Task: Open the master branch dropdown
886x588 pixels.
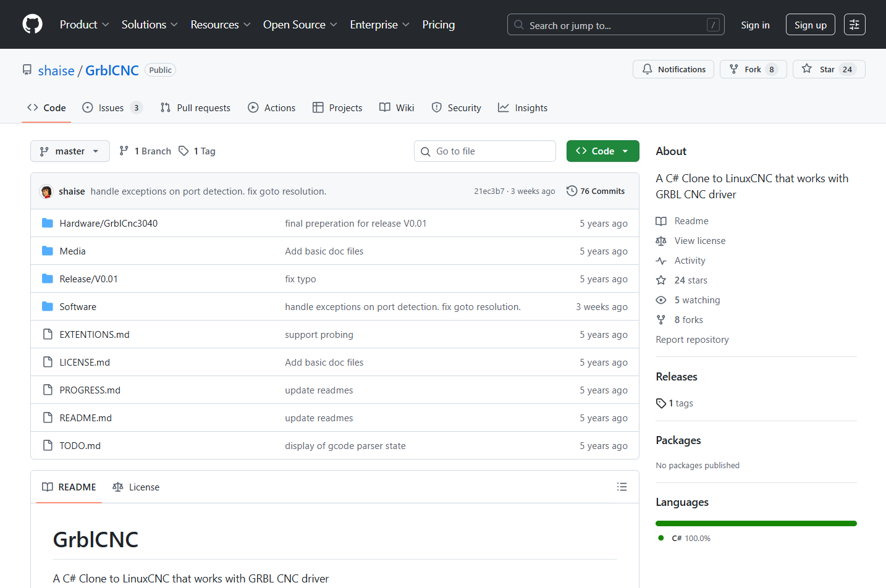Action: (70, 151)
